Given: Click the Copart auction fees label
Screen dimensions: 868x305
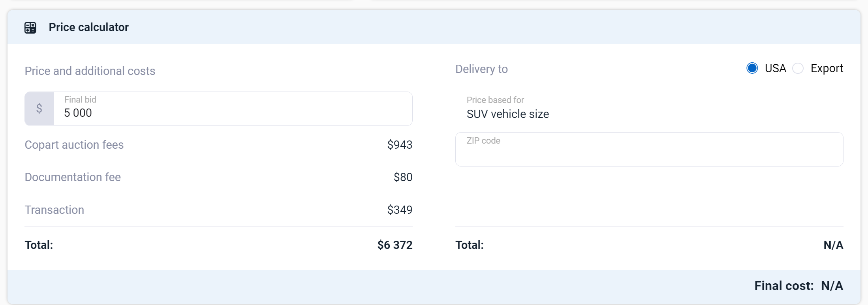Looking at the screenshot, I should click(74, 145).
